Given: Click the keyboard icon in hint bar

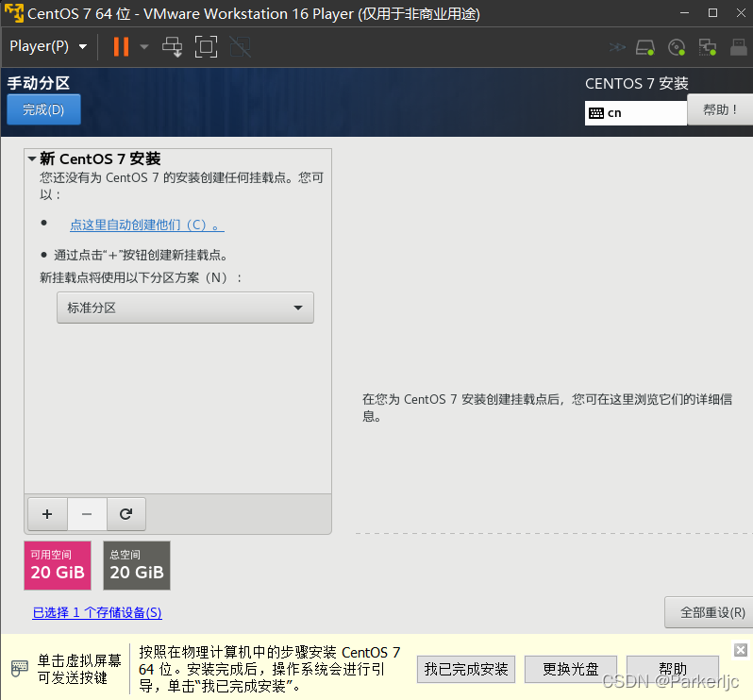Looking at the screenshot, I should tap(20, 668).
